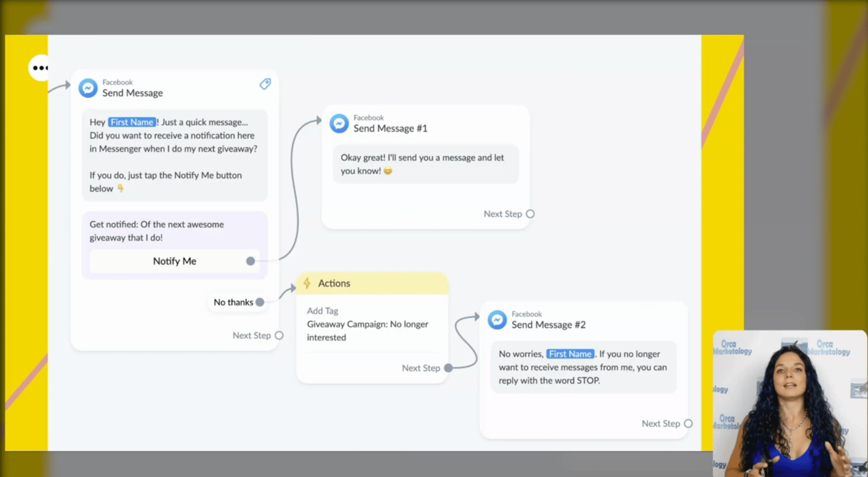
Task: Select First Name variable in Message #2
Action: click(570, 354)
